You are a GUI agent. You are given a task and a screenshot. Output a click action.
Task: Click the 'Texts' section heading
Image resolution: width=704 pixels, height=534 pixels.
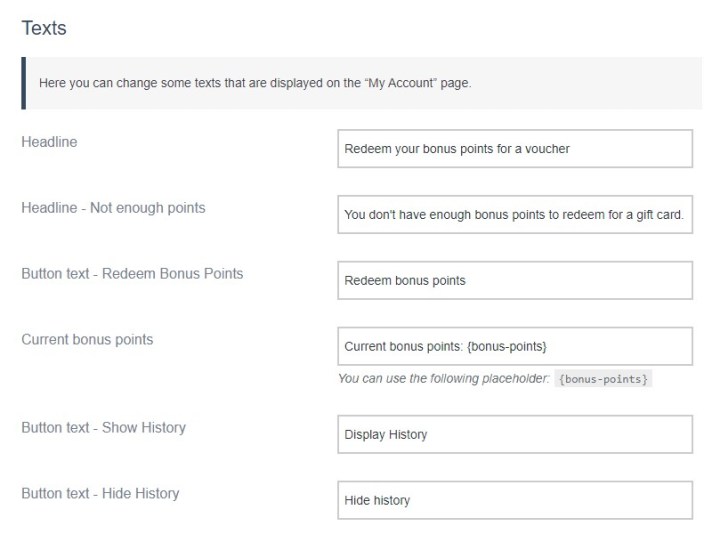tap(44, 28)
